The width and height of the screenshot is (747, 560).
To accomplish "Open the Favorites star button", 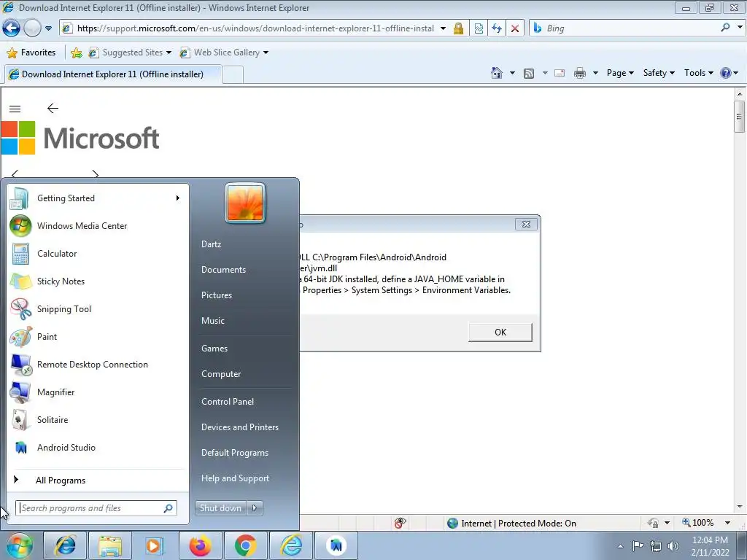I will pyautogui.click(x=32, y=52).
